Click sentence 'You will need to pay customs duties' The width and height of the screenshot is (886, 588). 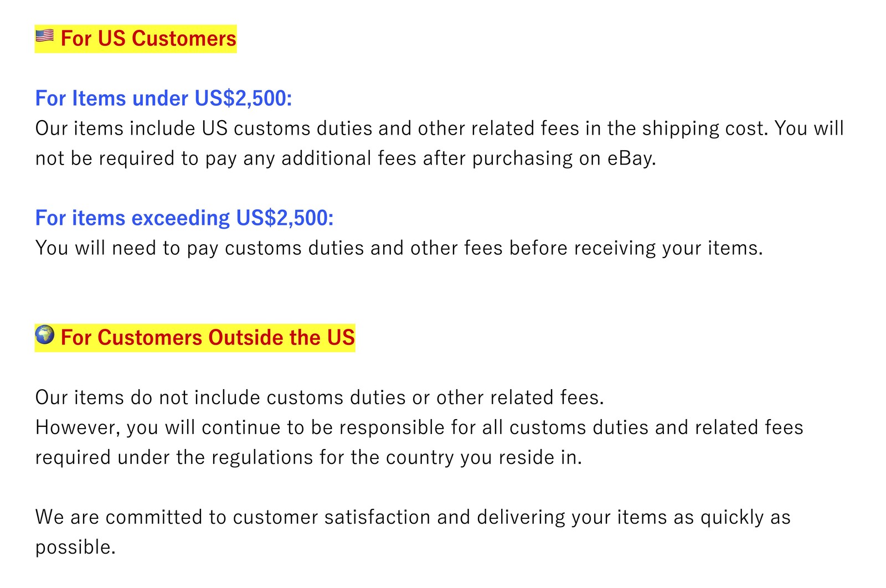[399, 248]
